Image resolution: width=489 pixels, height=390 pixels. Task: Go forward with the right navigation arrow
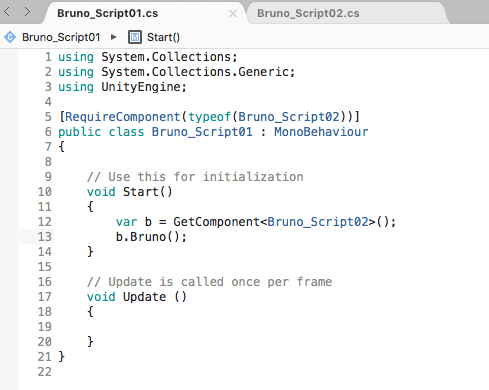pos(27,12)
